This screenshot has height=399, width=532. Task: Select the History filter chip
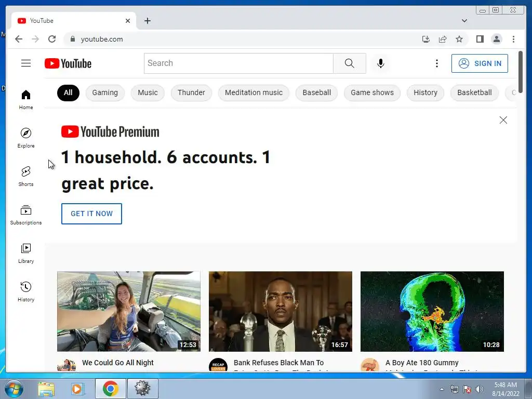click(425, 92)
